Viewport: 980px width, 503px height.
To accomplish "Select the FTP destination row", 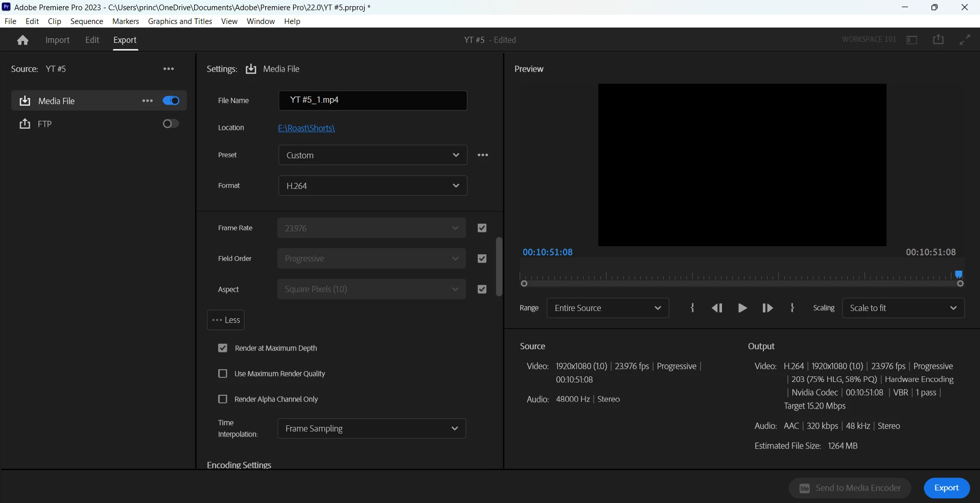I will point(99,124).
